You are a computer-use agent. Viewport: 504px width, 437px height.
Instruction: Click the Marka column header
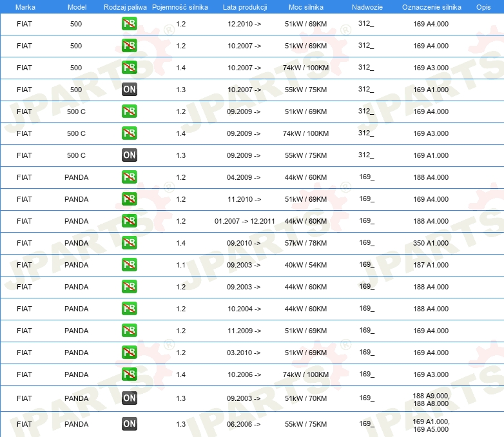click(x=25, y=7)
